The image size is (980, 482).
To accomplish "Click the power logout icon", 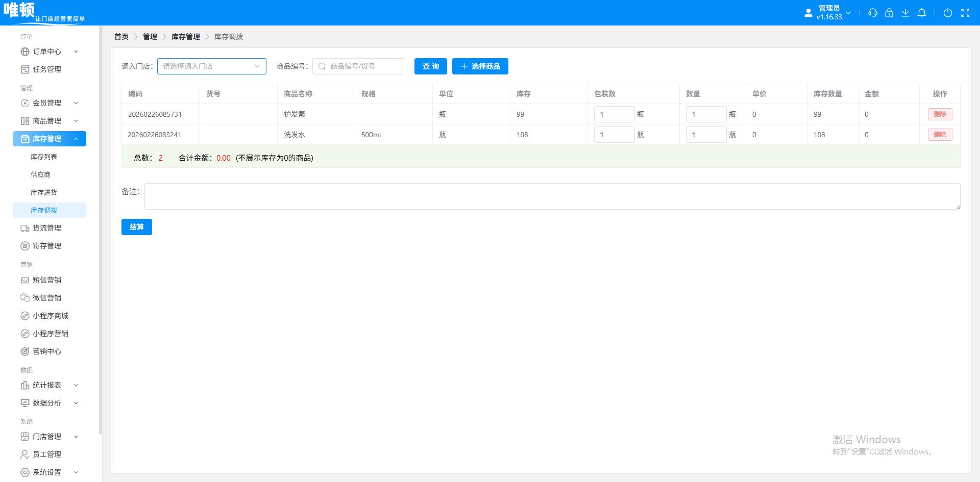I will pyautogui.click(x=948, y=13).
